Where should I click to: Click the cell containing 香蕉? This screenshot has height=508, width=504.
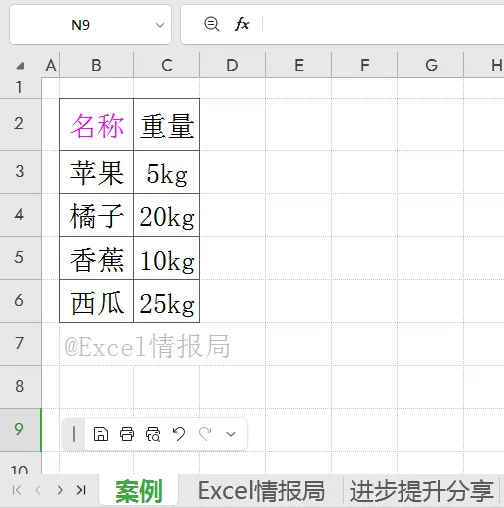97,258
